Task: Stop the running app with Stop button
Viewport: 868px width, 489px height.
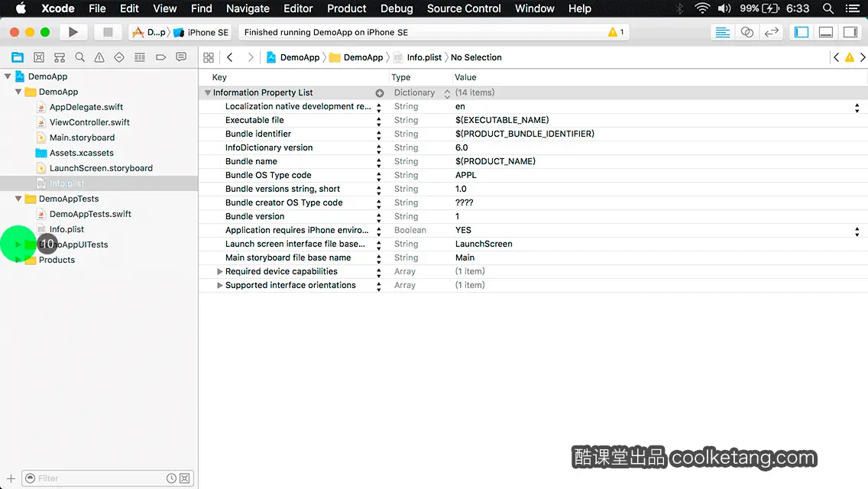Action: tap(108, 32)
